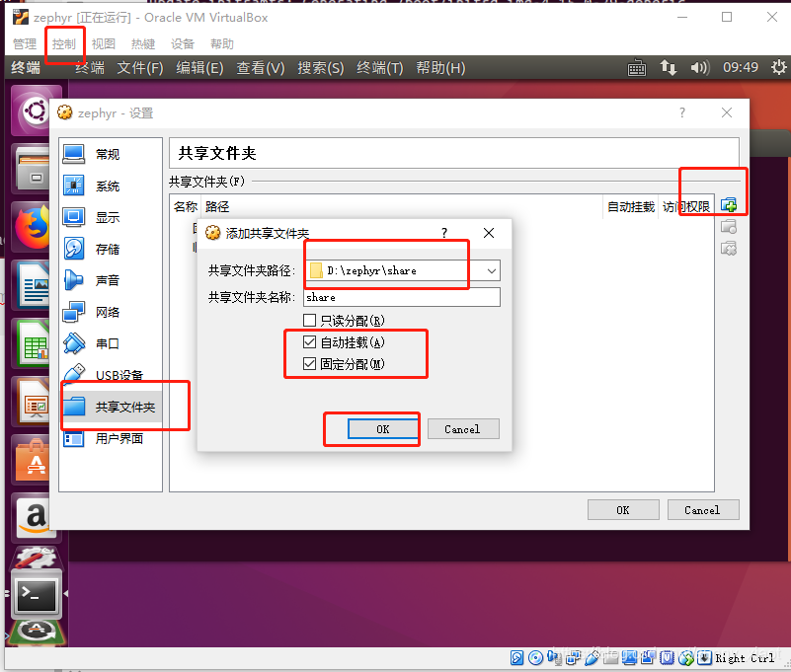Click the help button in zephyr 设置 window
Image resolution: width=791 pixels, height=672 pixels.
click(682, 112)
